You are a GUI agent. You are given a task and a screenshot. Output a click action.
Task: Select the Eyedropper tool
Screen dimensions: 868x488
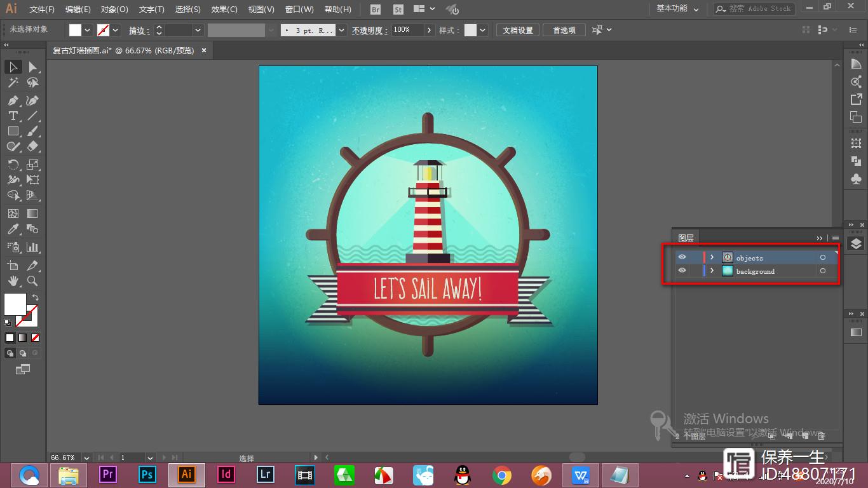pos(13,229)
